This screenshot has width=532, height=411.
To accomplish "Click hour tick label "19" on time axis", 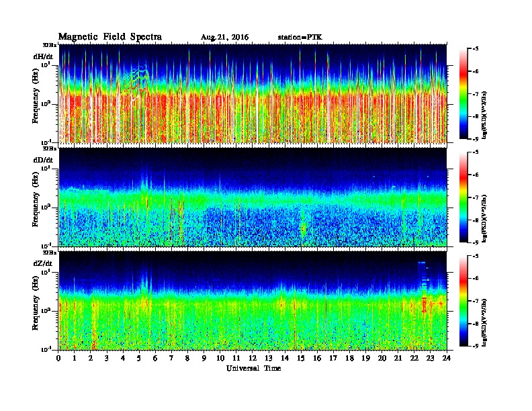I will coord(365,358).
